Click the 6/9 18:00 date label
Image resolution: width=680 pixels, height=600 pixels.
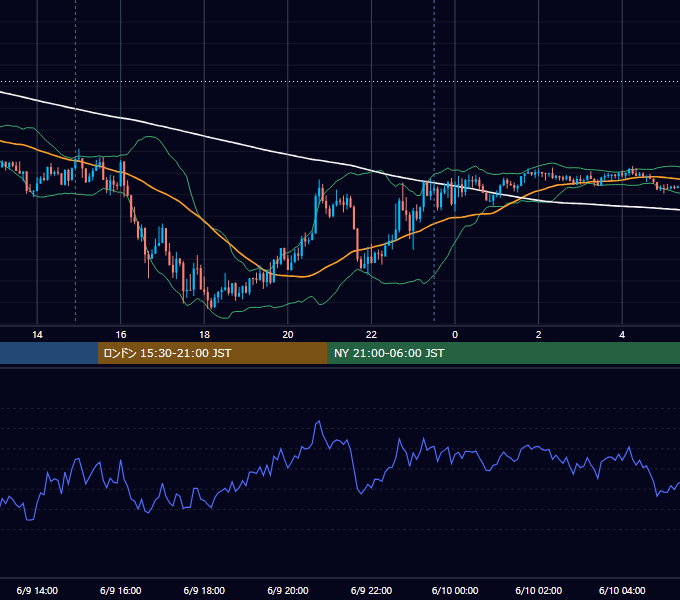[204, 590]
